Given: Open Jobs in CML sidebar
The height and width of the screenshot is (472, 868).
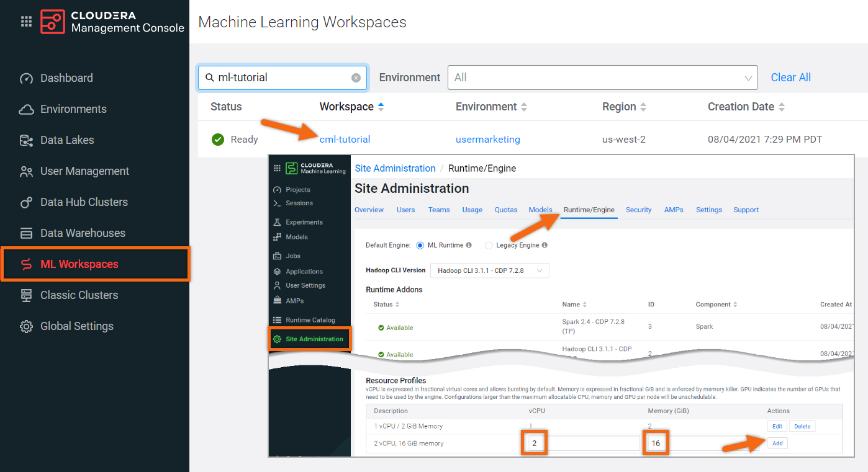Looking at the screenshot, I should tap(293, 256).
